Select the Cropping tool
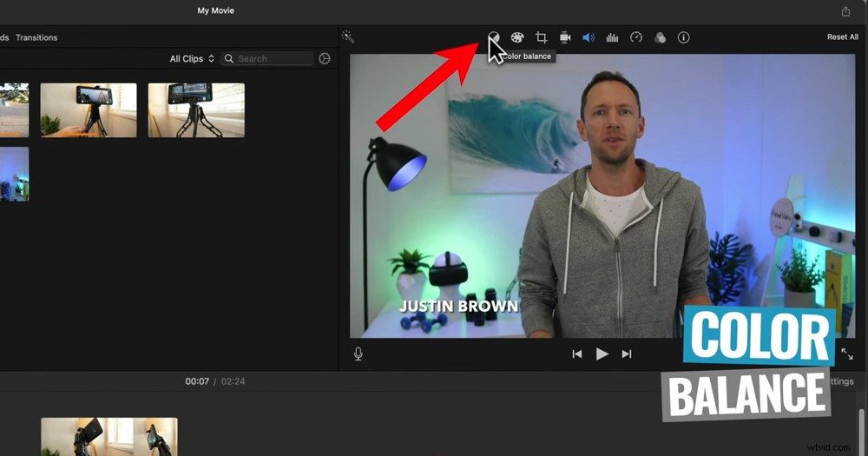Image resolution: width=868 pixels, height=456 pixels. (x=542, y=37)
